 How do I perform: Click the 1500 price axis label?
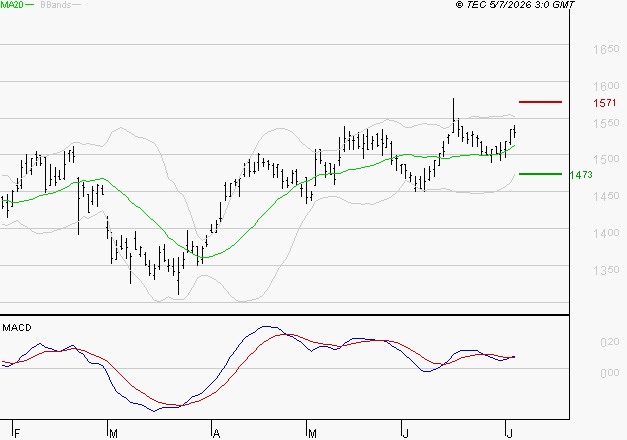(606, 159)
